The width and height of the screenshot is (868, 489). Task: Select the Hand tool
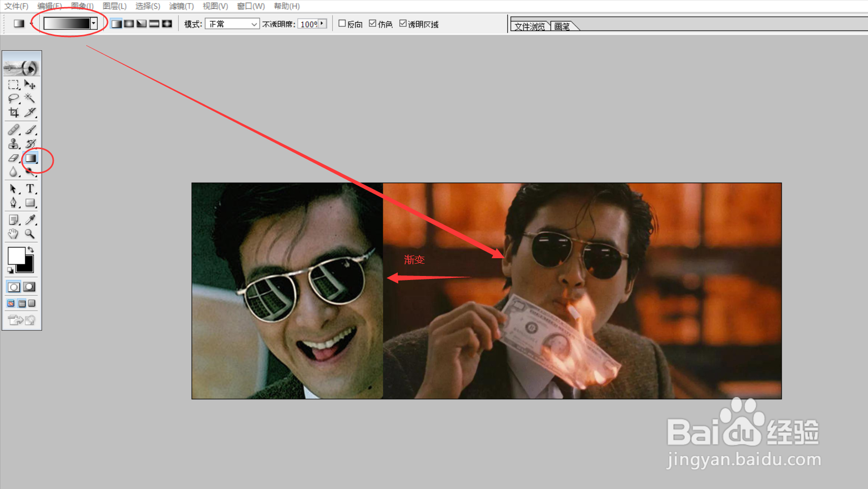tap(13, 234)
